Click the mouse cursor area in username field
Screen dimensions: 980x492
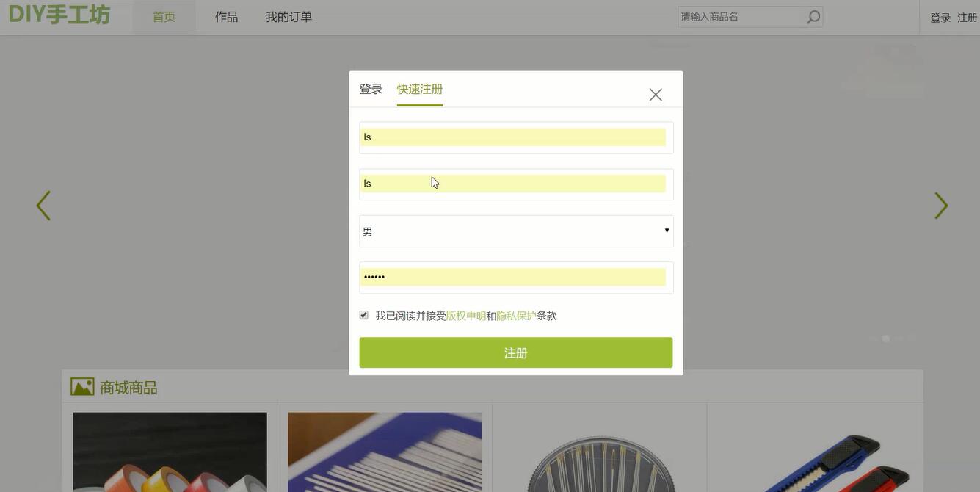tap(433, 181)
